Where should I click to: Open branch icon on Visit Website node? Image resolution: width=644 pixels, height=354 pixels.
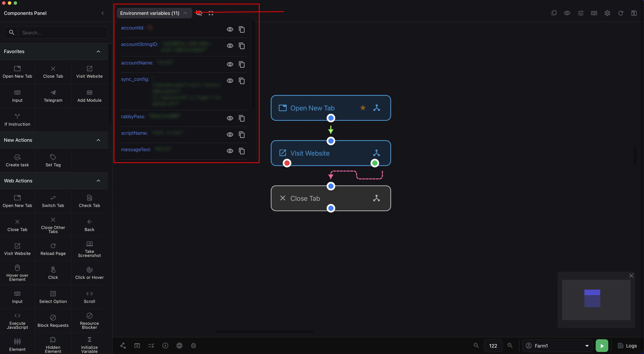[x=377, y=153]
